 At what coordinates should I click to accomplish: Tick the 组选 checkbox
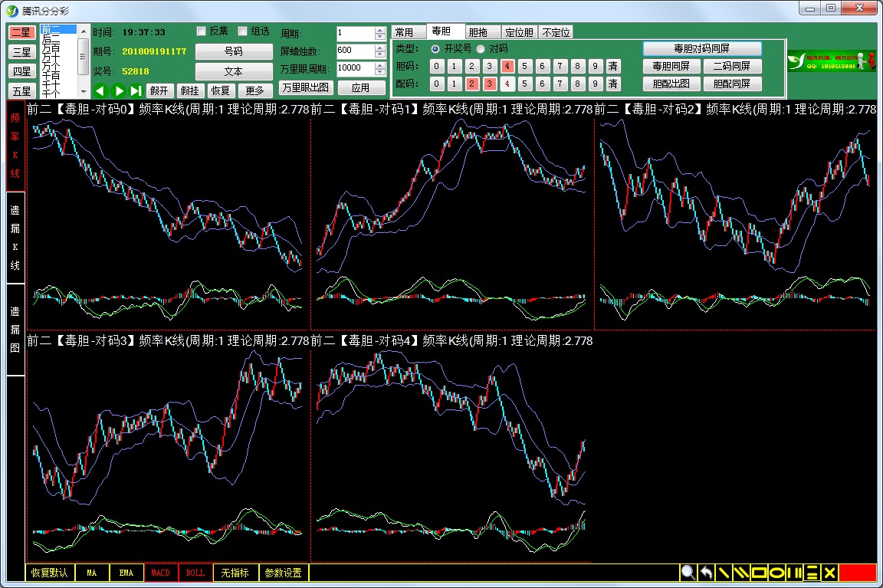pos(243,31)
